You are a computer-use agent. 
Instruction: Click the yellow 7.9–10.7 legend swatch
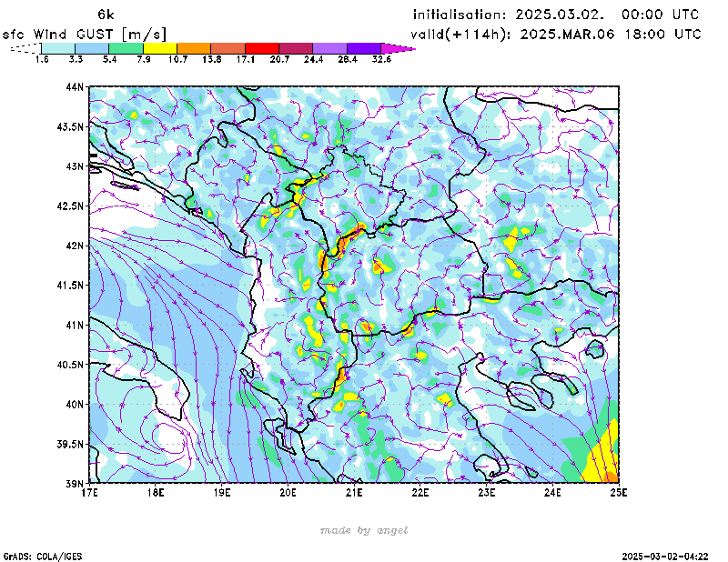click(160, 47)
